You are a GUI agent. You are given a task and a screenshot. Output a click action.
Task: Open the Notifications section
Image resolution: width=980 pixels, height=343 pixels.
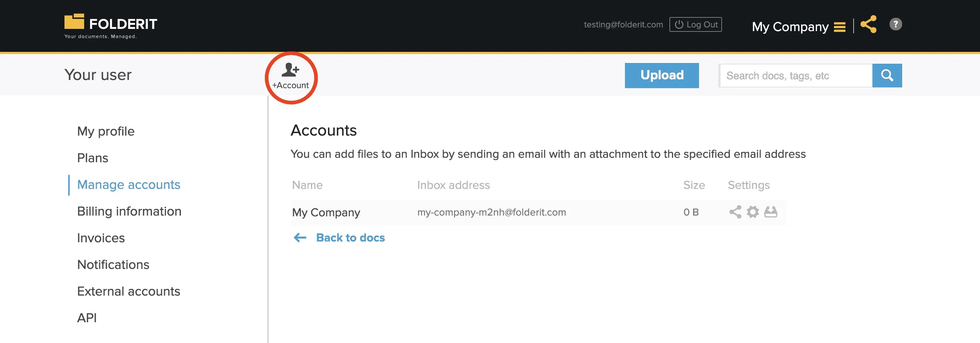tap(113, 264)
